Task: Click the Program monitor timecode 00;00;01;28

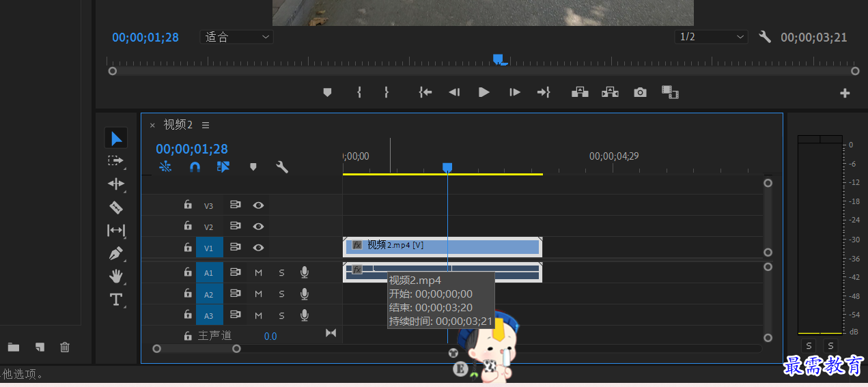Action: click(145, 38)
